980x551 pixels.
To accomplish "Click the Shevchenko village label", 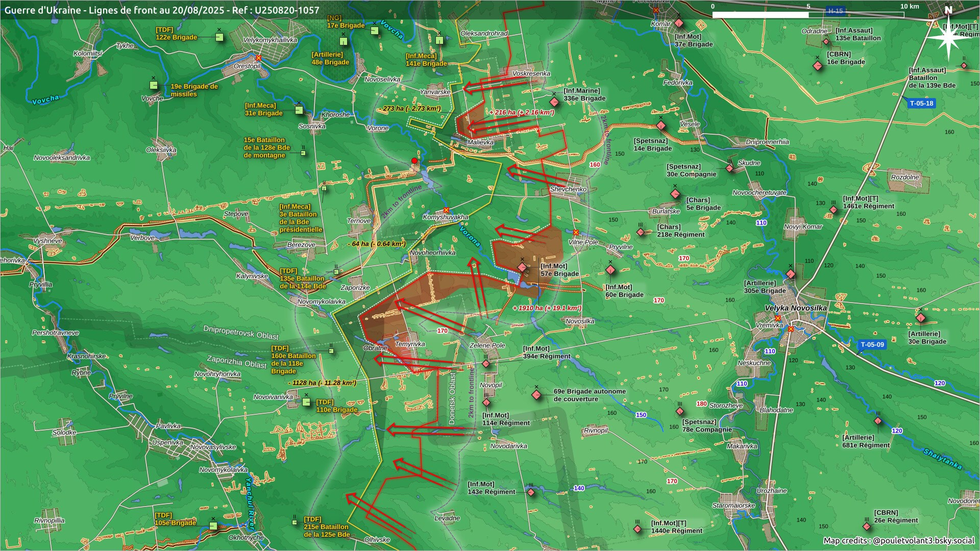I will (x=568, y=189).
